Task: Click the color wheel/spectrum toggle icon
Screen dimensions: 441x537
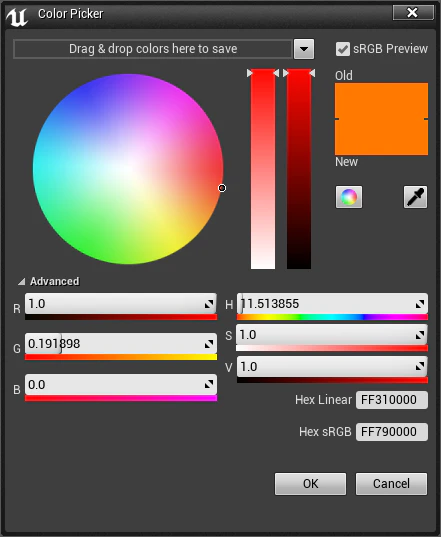Action: pyautogui.click(x=349, y=197)
